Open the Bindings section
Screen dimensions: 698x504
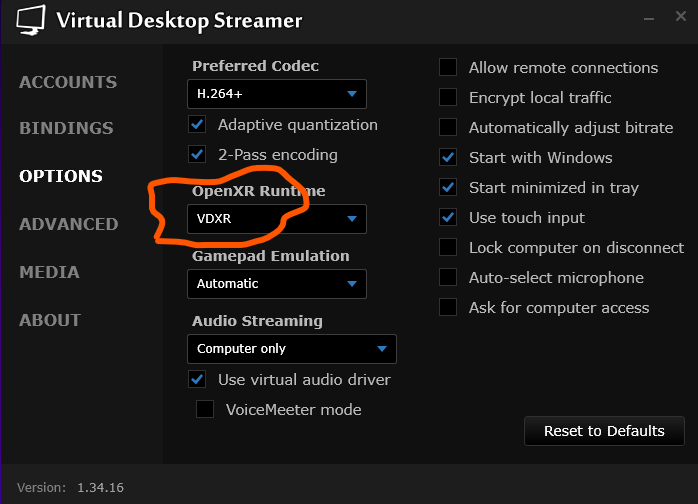click(x=66, y=128)
